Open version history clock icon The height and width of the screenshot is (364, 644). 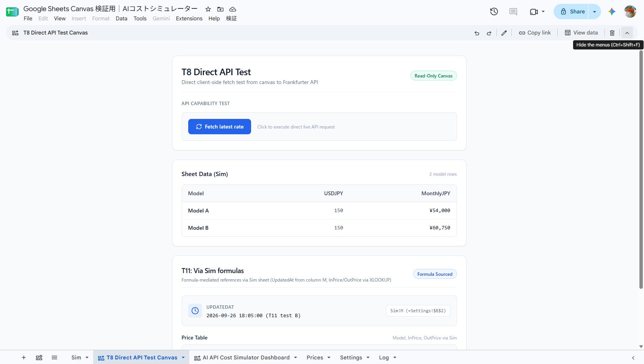(494, 12)
